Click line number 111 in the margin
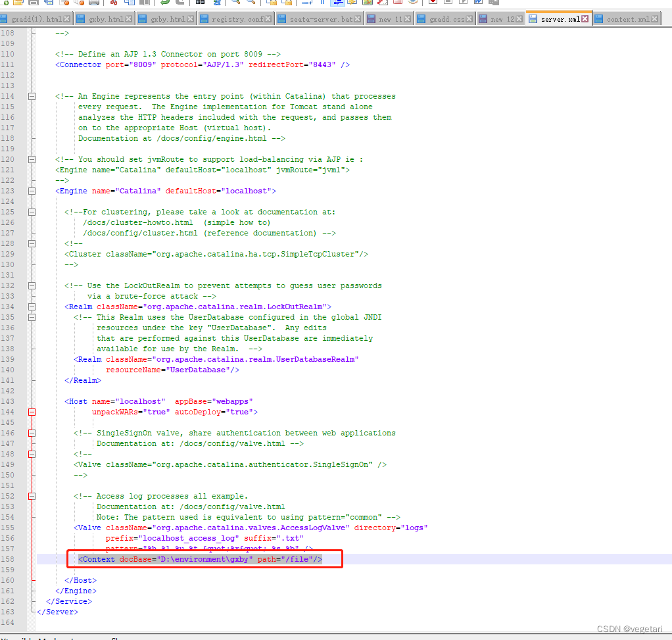 7,64
